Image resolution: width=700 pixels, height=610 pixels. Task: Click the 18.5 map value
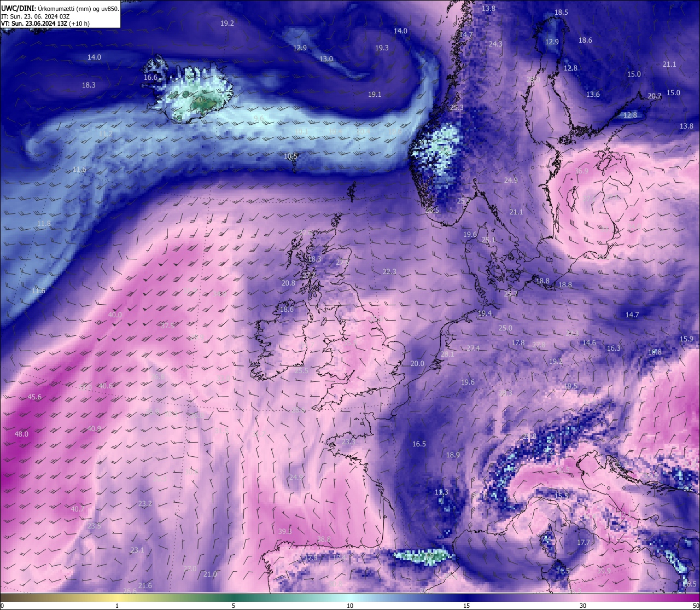point(561,12)
